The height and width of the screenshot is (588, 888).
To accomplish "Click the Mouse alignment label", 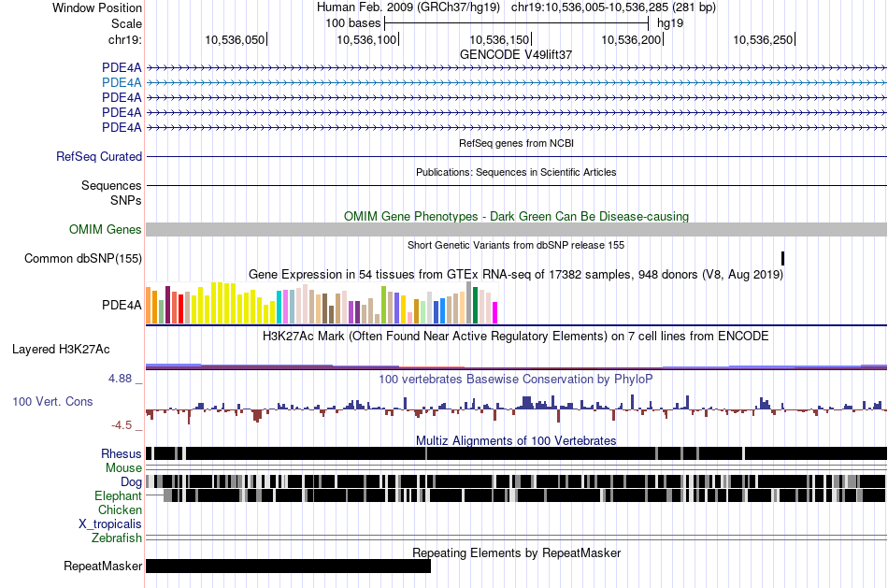I will [123, 468].
